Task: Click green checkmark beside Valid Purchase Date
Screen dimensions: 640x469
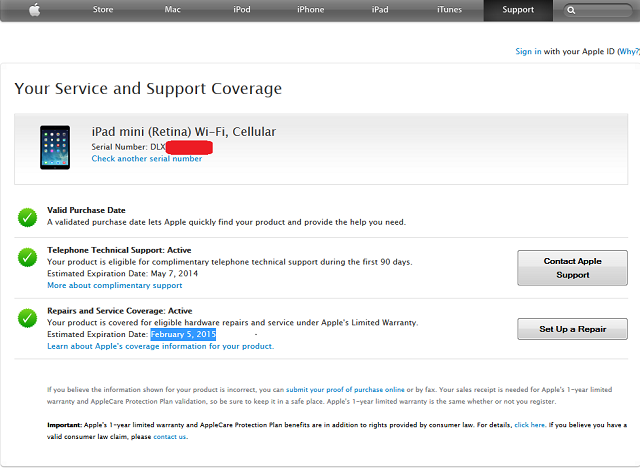Action: point(27,217)
